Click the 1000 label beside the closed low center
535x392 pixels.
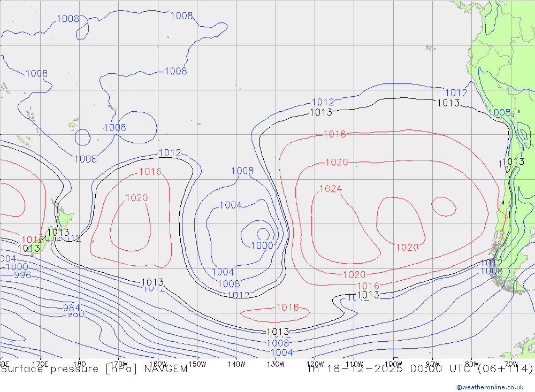[262, 245]
